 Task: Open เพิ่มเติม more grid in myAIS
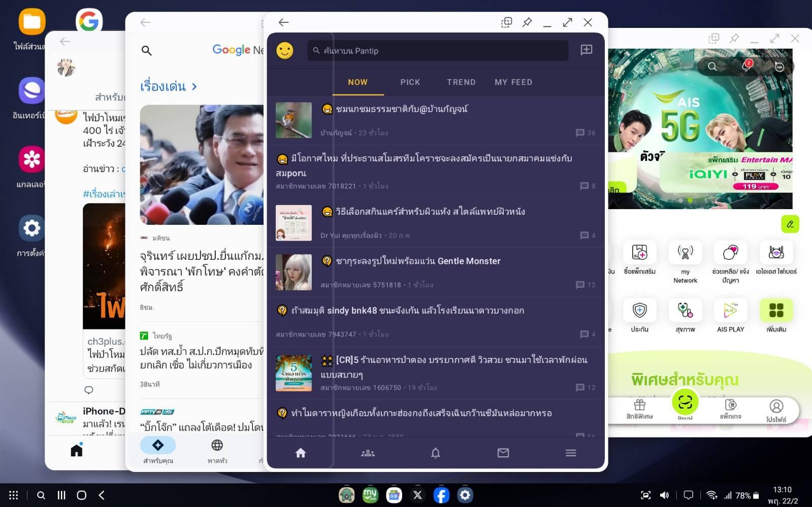776,316
